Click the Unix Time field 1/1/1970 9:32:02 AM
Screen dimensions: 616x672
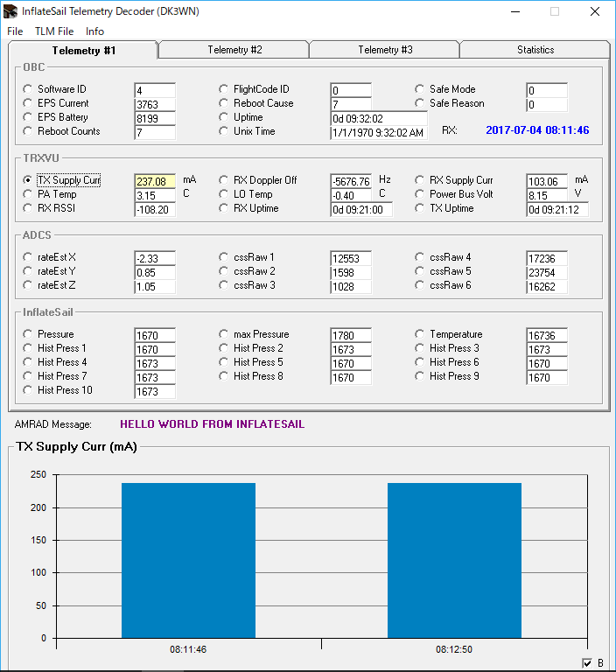point(379,132)
